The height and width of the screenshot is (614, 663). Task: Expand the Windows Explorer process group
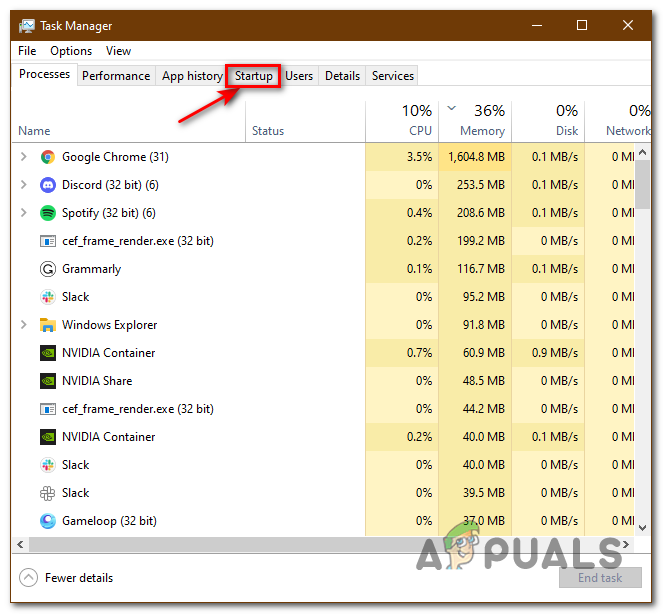(24, 325)
